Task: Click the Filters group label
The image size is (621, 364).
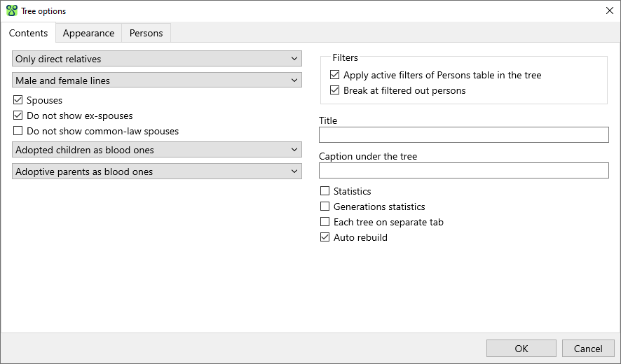Action: coord(345,58)
